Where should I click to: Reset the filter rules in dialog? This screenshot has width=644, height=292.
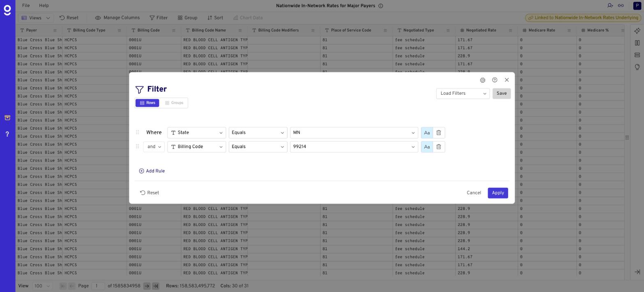(x=149, y=193)
